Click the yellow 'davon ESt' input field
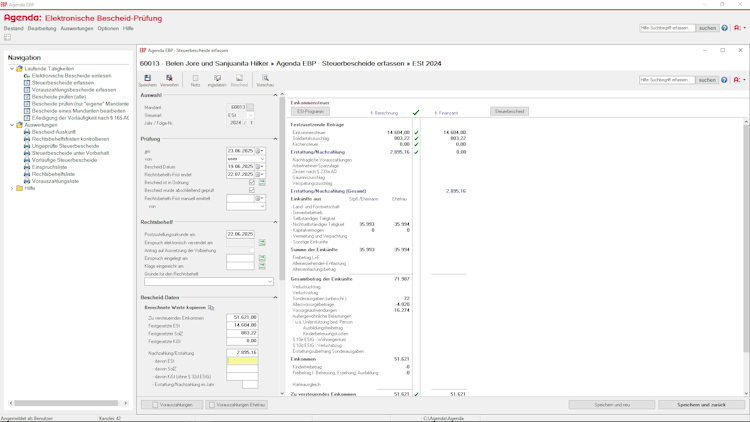 242,361
